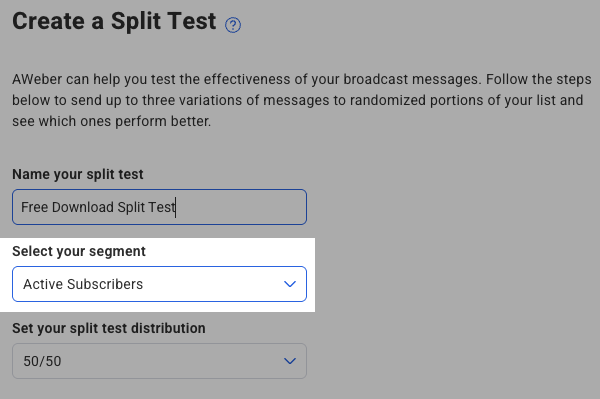This screenshot has width=600, height=399.
Task: Click the blank area inside the segment dropdown
Action: coord(212,284)
